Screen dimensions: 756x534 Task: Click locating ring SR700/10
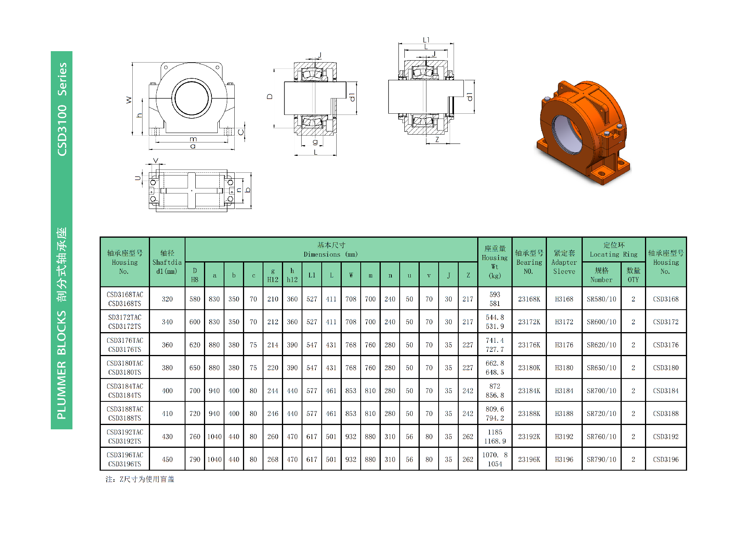coord(602,391)
